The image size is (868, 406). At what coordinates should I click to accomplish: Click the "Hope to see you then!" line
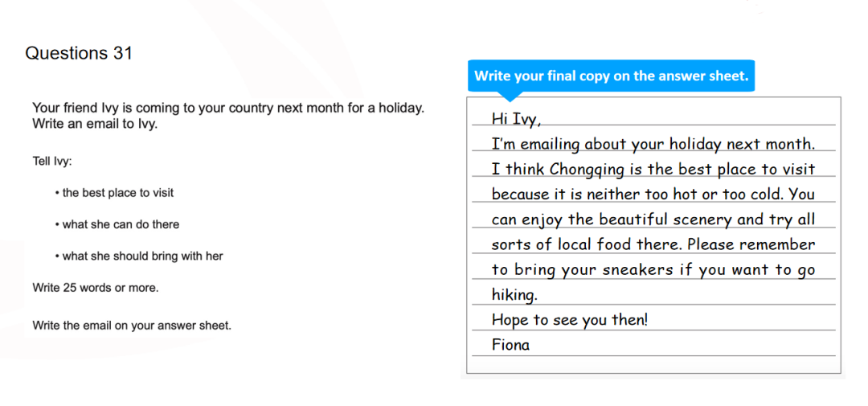569,320
